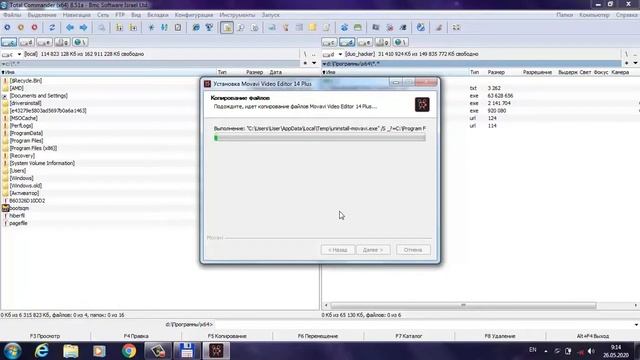
Task: Open left panel directory history arrow
Action: tap(314, 63)
